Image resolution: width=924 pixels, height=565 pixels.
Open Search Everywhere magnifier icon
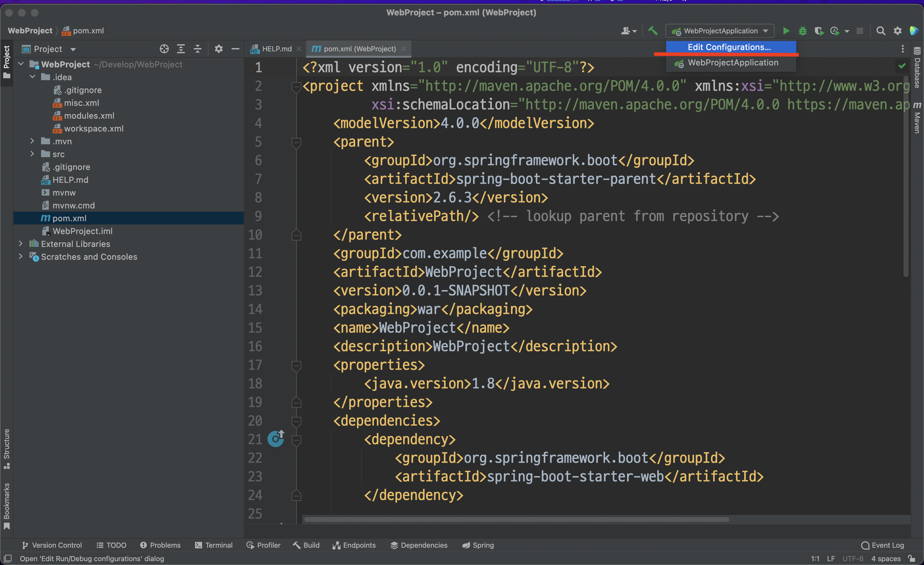click(x=880, y=31)
